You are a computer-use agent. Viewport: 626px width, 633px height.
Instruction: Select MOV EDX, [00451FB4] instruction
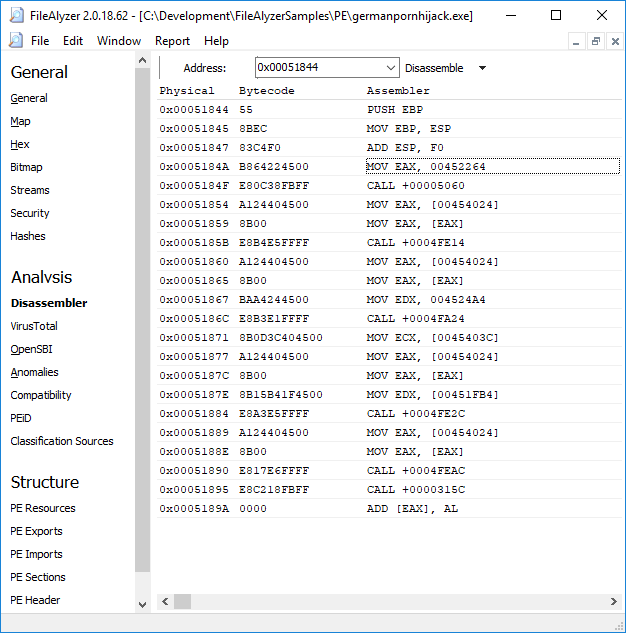point(433,394)
